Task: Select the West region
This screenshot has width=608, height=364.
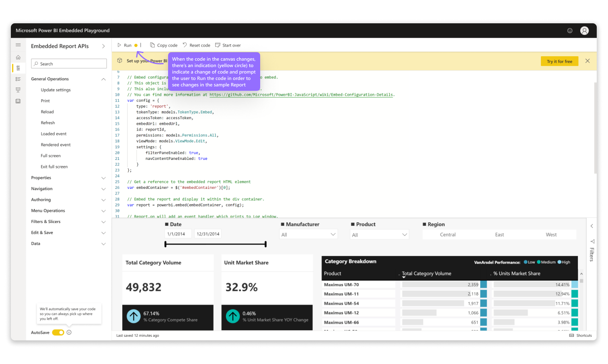Action: click(x=551, y=235)
